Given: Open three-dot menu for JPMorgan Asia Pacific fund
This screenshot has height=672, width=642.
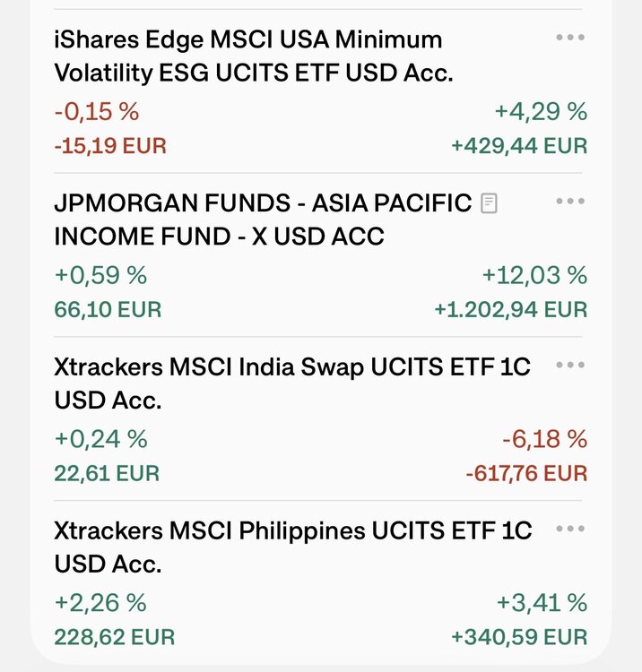Looking at the screenshot, I should tap(570, 201).
